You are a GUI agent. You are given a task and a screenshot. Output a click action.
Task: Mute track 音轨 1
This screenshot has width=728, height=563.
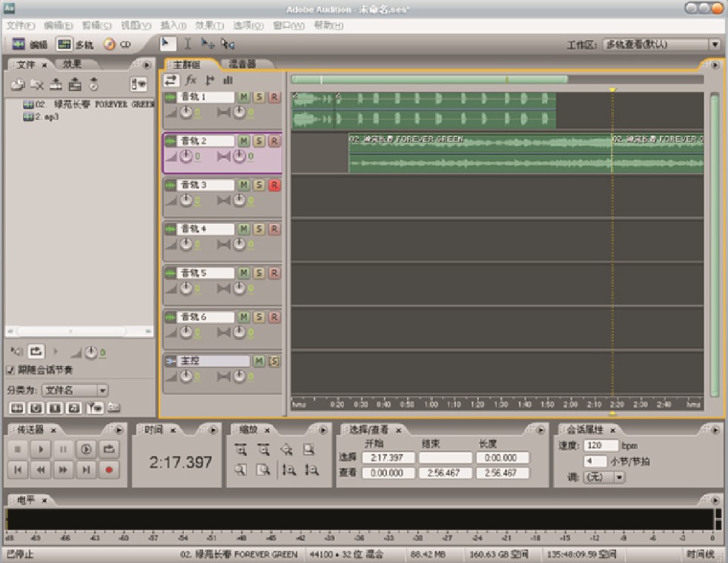(244, 97)
